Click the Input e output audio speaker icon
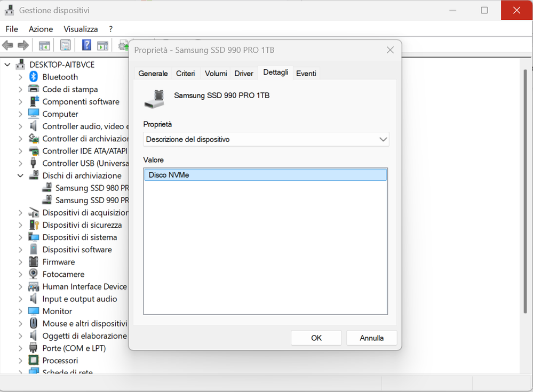533x392 pixels. point(33,299)
